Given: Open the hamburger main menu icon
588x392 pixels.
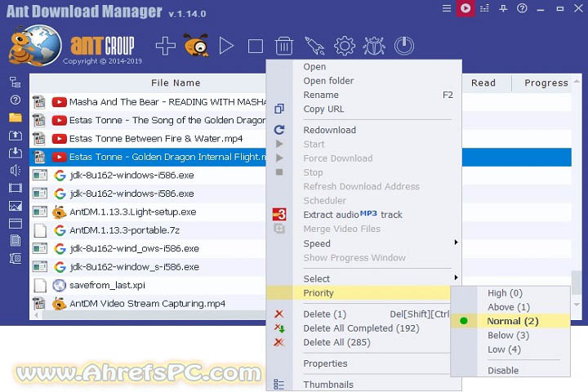Looking at the screenshot, I should coord(446,8).
